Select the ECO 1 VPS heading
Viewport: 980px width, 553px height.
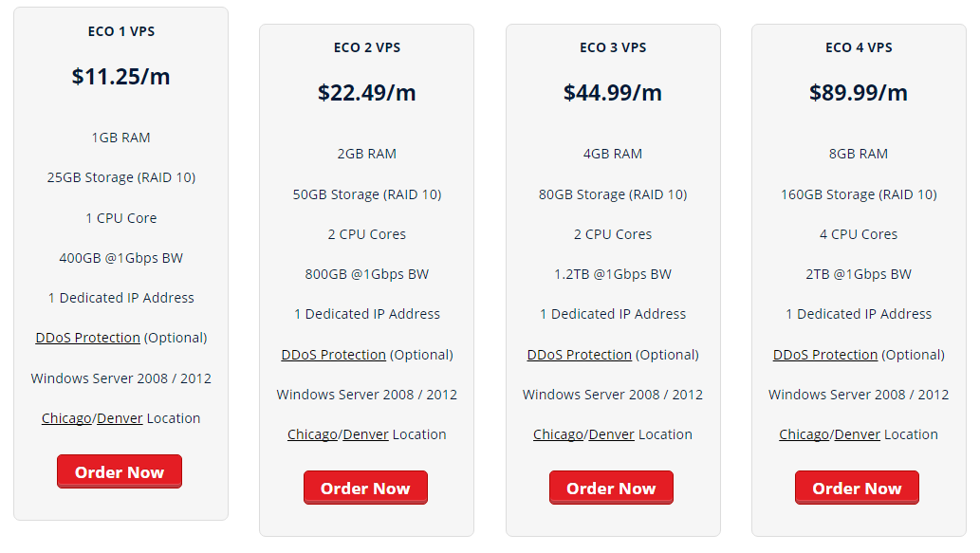click(121, 31)
